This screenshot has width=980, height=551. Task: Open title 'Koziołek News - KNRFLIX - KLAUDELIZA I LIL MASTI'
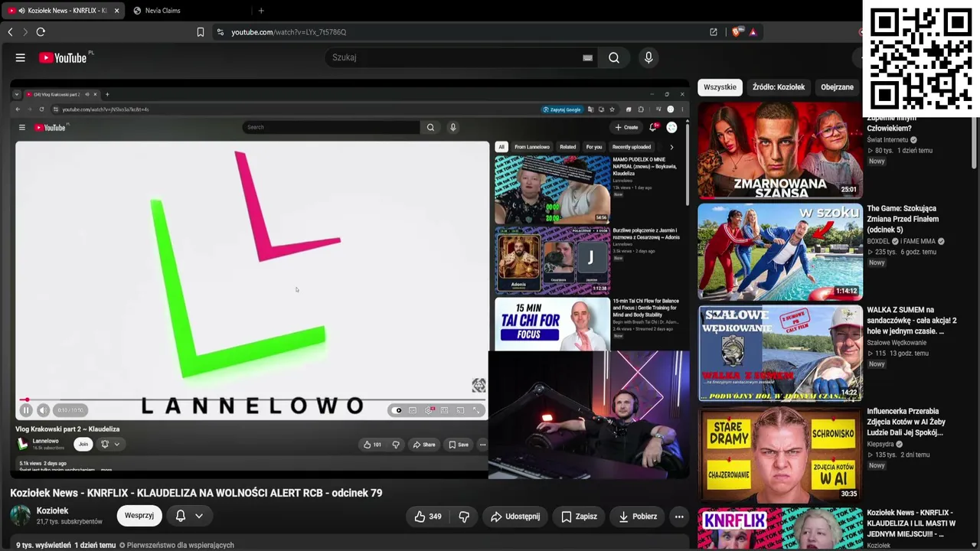tap(911, 523)
